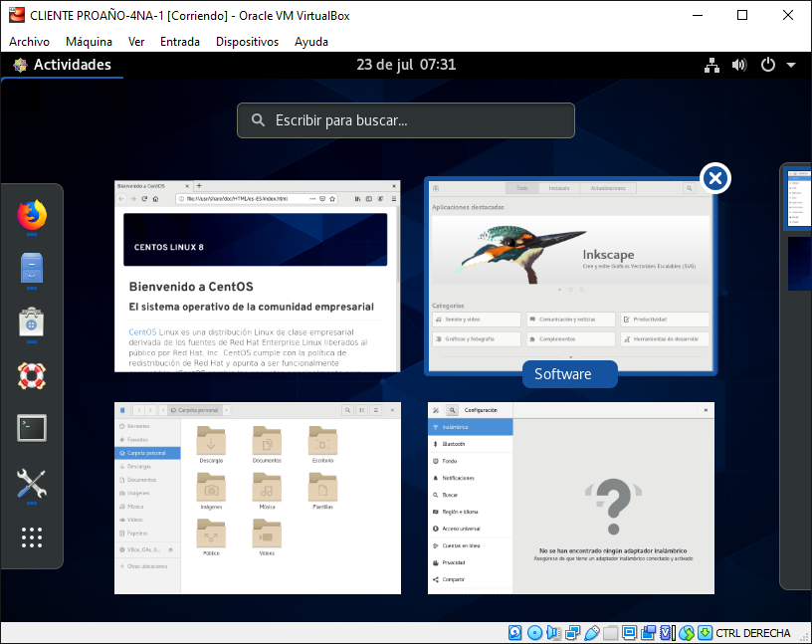The width and height of the screenshot is (812, 644).
Task: Select the second workspace thumbnail on the right
Action: pos(800,263)
